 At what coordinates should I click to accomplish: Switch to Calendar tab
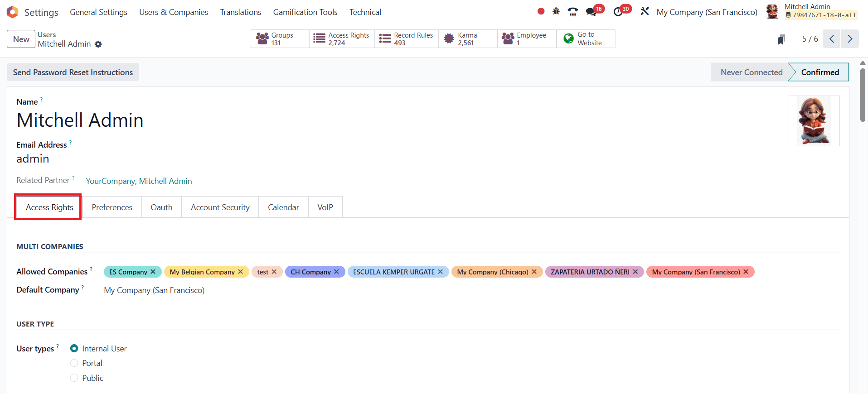pyautogui.click(x=283, y=207)
